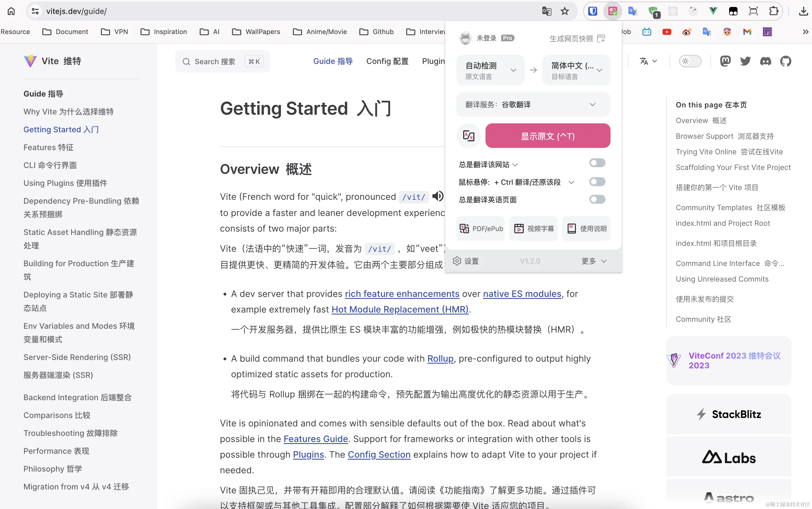Open the Guide 指导 menu item

(333, 61)
